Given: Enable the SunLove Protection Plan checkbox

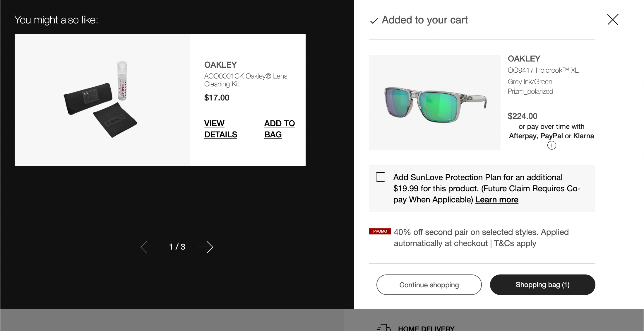Looking at the screenshot, I should [380, 177].
